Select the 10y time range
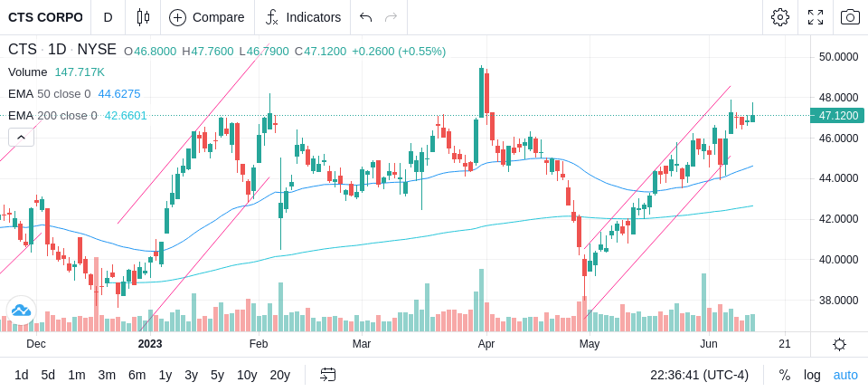Viewport: 868px width, 392px height. click(246, 376)
